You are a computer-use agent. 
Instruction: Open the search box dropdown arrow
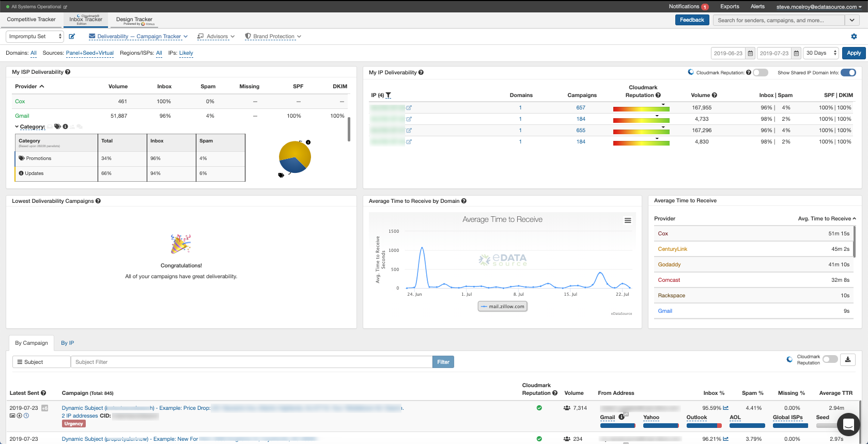point(853,20)
